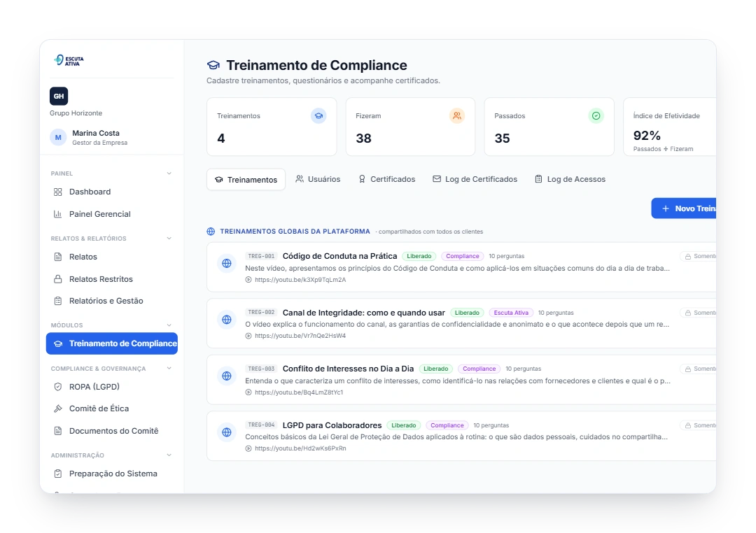Collapse the ADMINISTRAÇÃO section chevron
The height and width of the screenshot is (533, 756).
(x=169, y=455)
